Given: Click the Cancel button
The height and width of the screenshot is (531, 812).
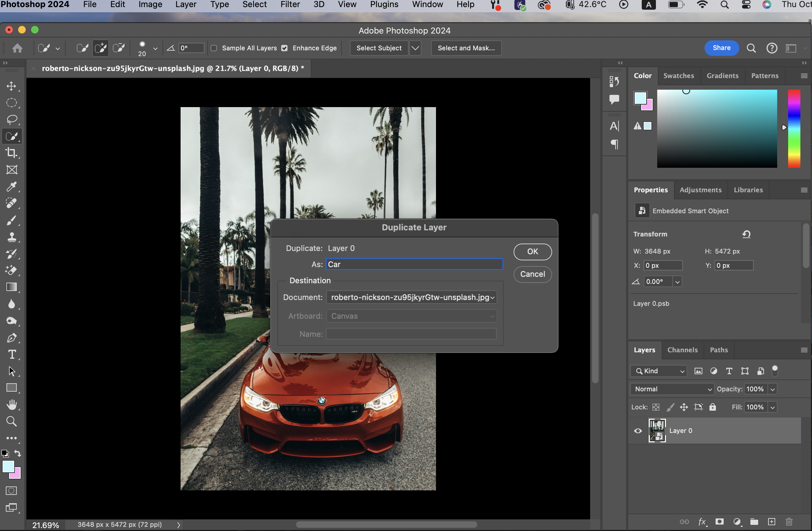Looking at the screenshot, I should pos(532,274).
